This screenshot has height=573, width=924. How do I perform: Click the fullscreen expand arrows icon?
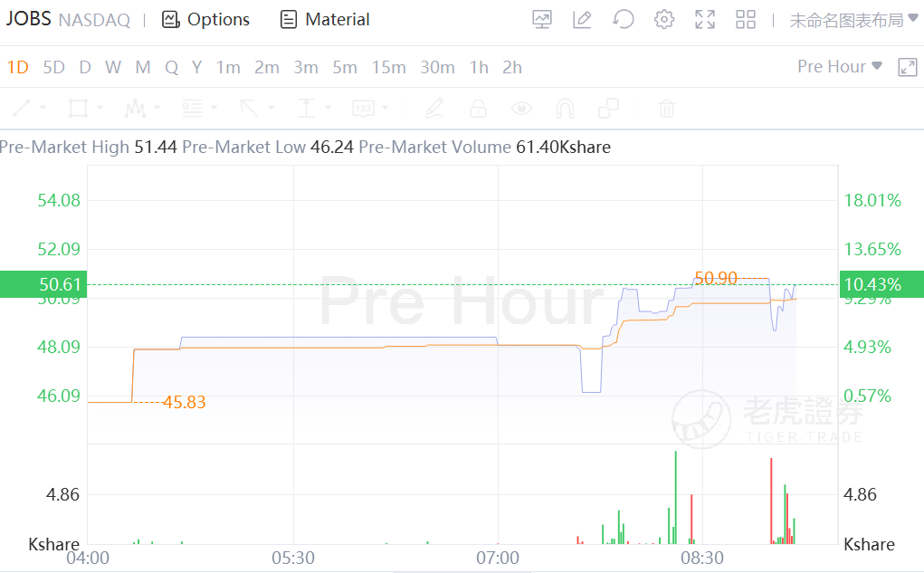click(705, 20)
